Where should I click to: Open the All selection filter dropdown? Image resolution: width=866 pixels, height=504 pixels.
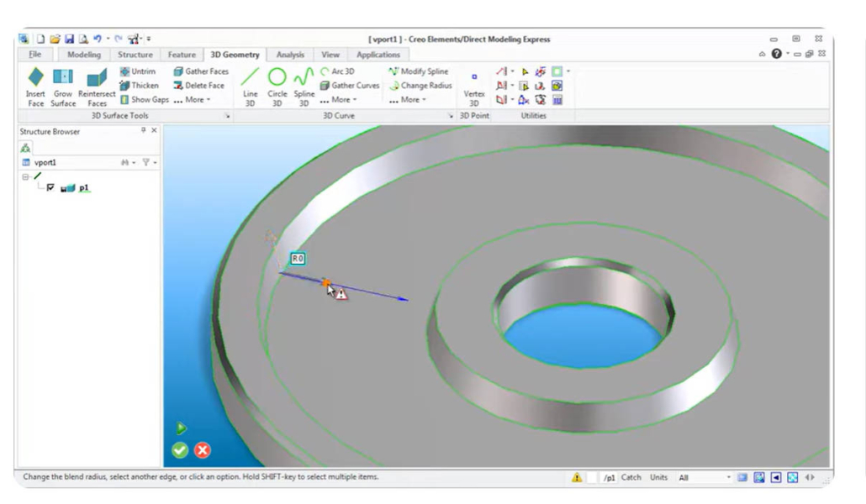pyautogui.click(x=728, y=477)
